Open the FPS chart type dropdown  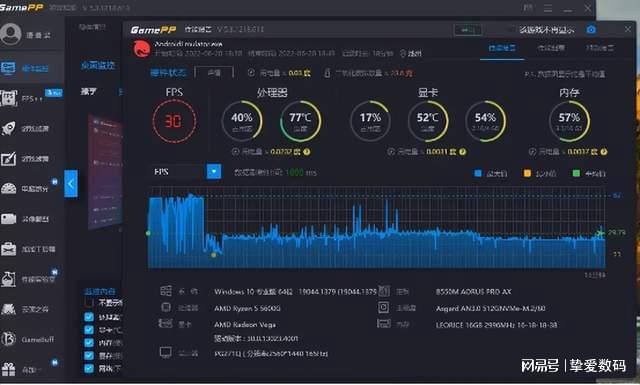pyautogui.click(x=214, y=171)
